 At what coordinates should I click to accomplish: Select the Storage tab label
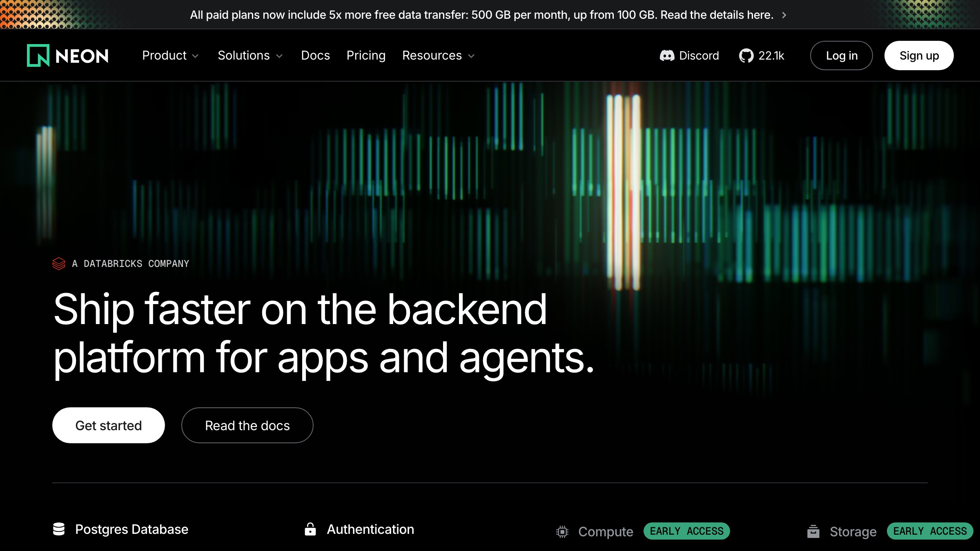coord(853,532)
